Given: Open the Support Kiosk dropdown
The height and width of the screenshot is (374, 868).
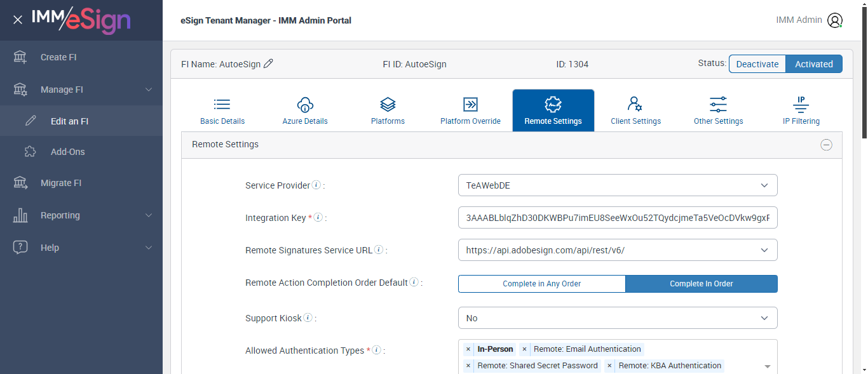Looking at the screenshot, I should (617, 318).
